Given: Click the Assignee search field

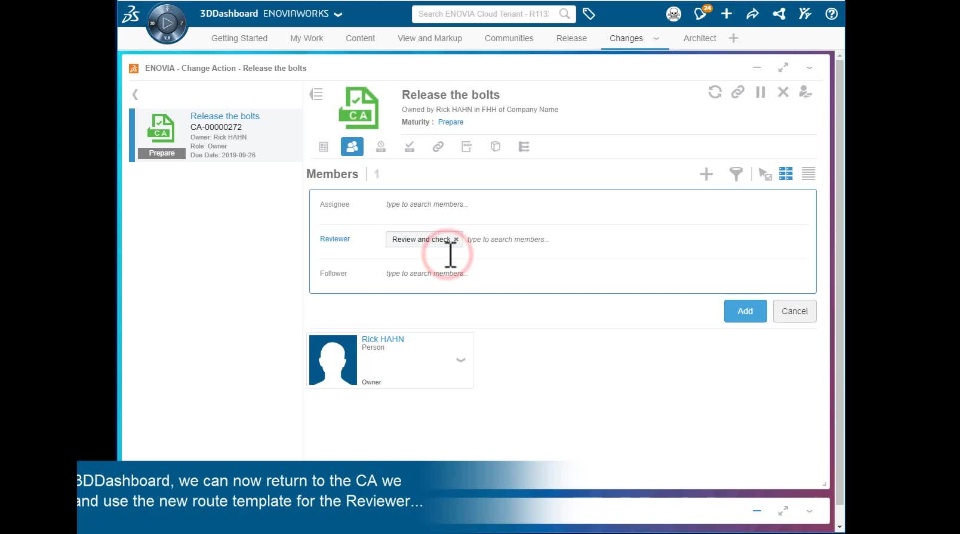Looking at the screenshot, I should (597, 205).
